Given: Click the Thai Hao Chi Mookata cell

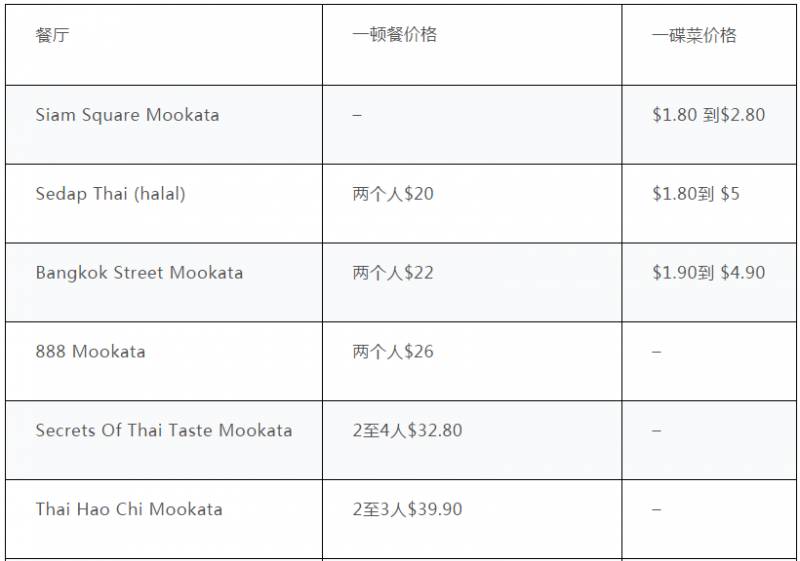Looking at the screenshot, I should (x=129, y=510).
